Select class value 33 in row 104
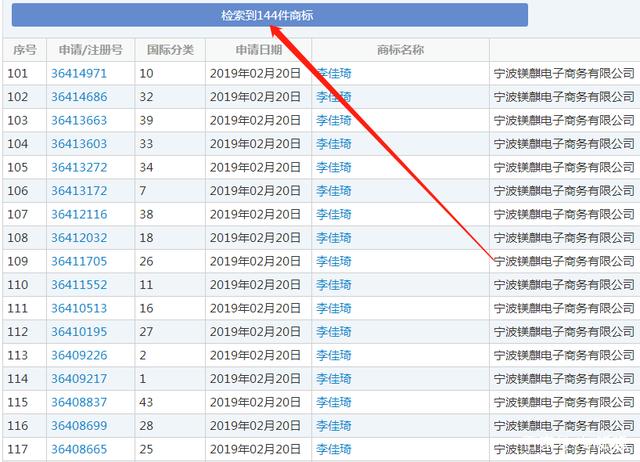 (x=146, y=144)
